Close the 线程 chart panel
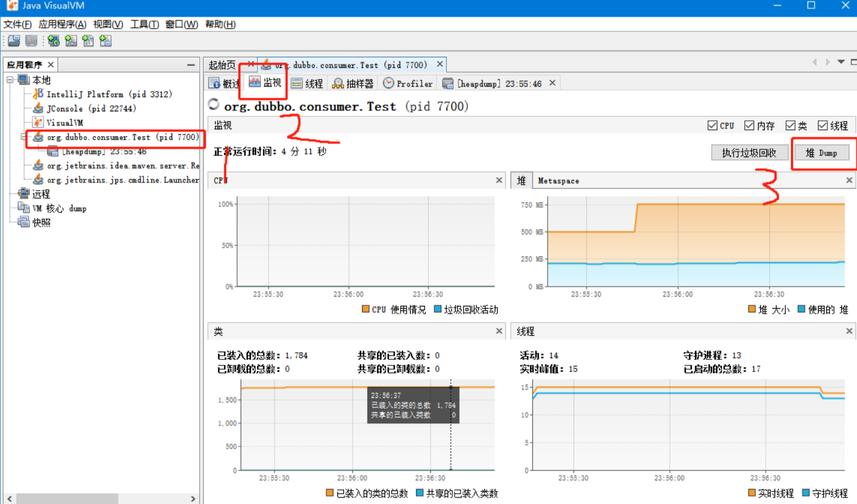Screen dimensions: 857x504 [x=849, y=331]
